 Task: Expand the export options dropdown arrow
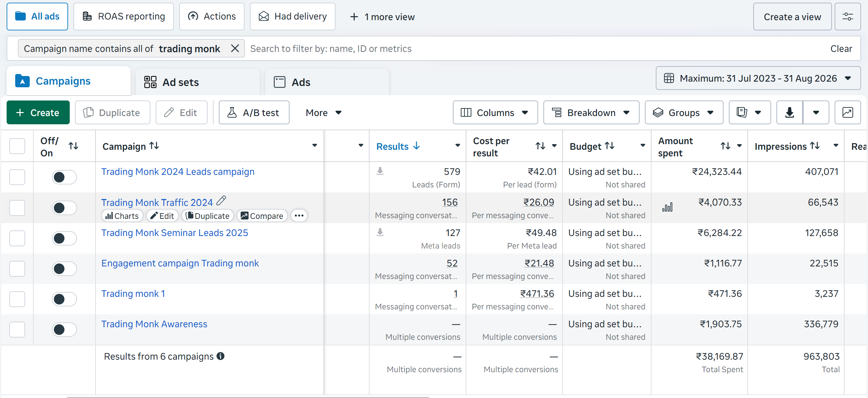pyautogui.click(x=816, y=113)
